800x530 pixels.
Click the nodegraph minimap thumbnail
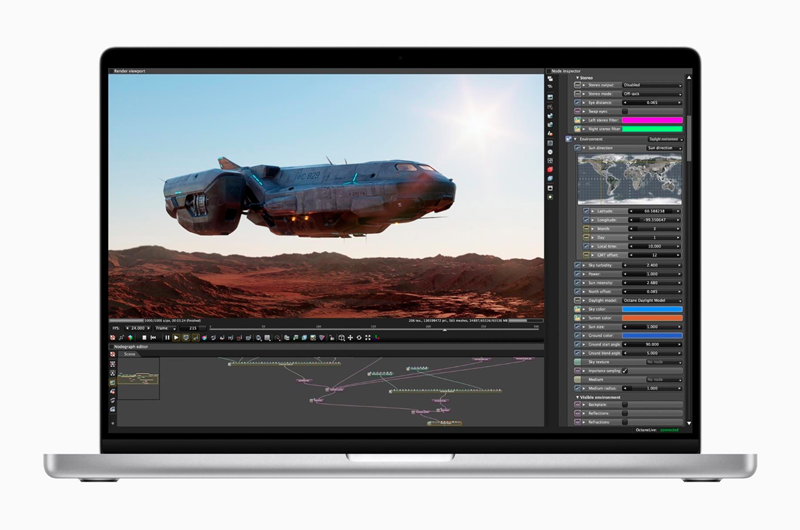tap(138, 378)
